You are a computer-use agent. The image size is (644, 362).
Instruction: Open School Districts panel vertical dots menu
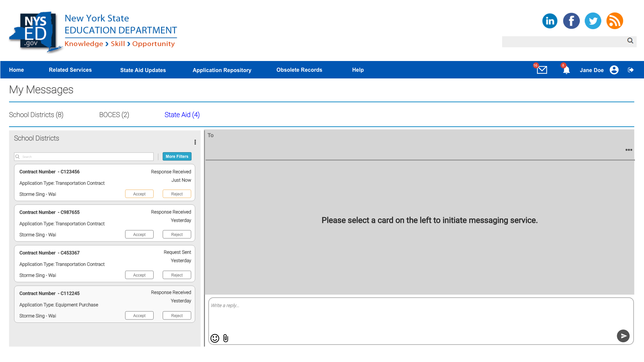point(195,142)
